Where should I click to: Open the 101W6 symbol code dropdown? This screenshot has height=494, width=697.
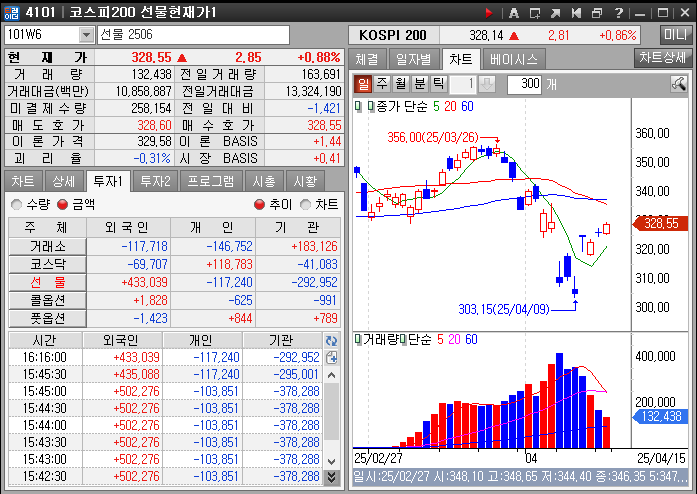coord(86,34)
